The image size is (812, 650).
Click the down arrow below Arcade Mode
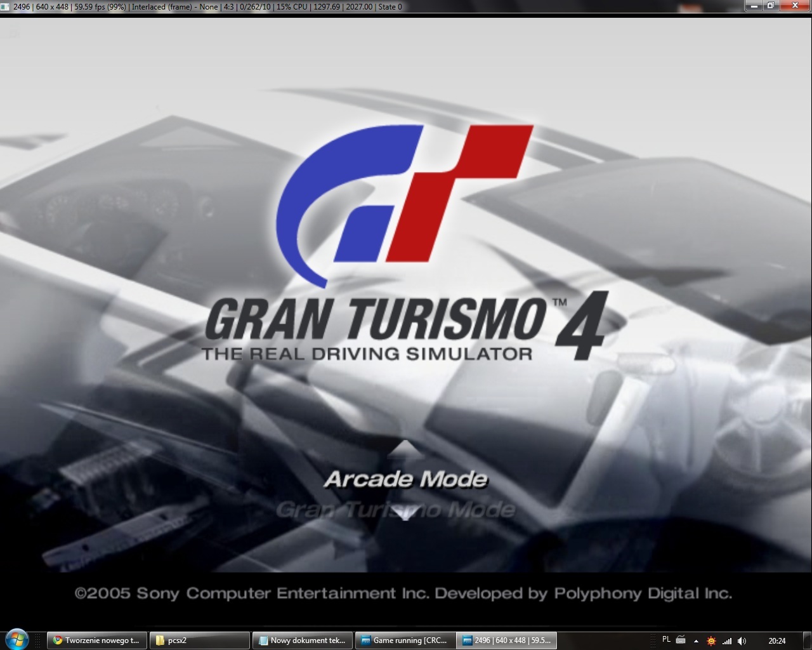(x=405, y=512)
